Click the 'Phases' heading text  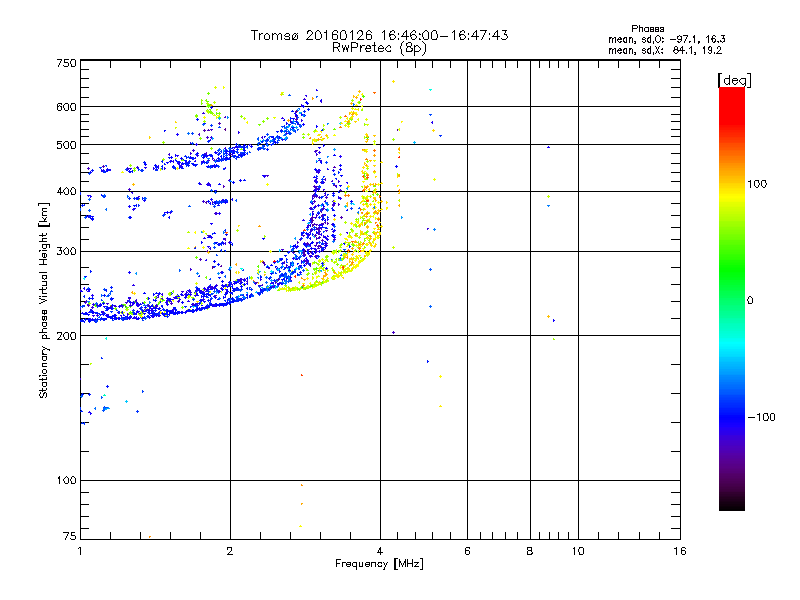(647, 29)
